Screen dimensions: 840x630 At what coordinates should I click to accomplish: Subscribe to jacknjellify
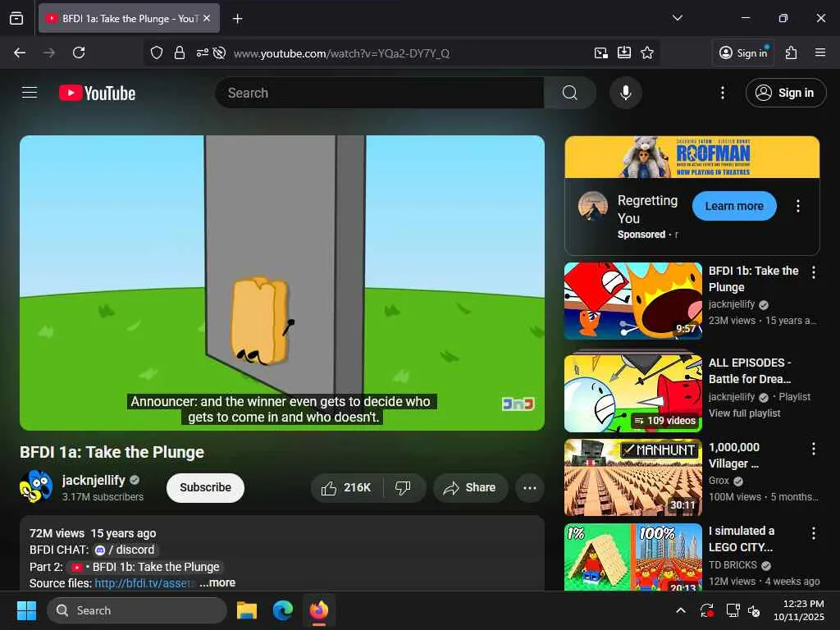(x=205, y=487)
